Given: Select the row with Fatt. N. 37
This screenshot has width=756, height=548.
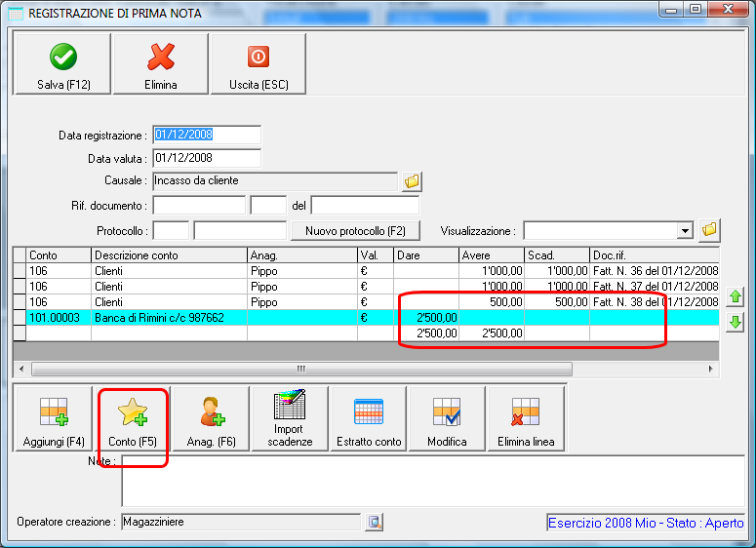Looking at the screenshot, I should tap(366, 287).
